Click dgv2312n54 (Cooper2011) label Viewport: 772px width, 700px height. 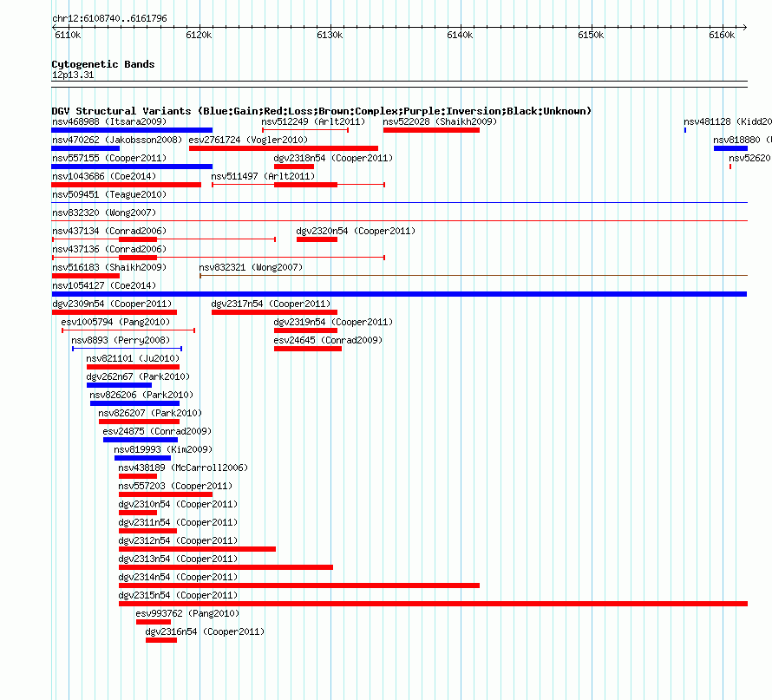[178, 540]
